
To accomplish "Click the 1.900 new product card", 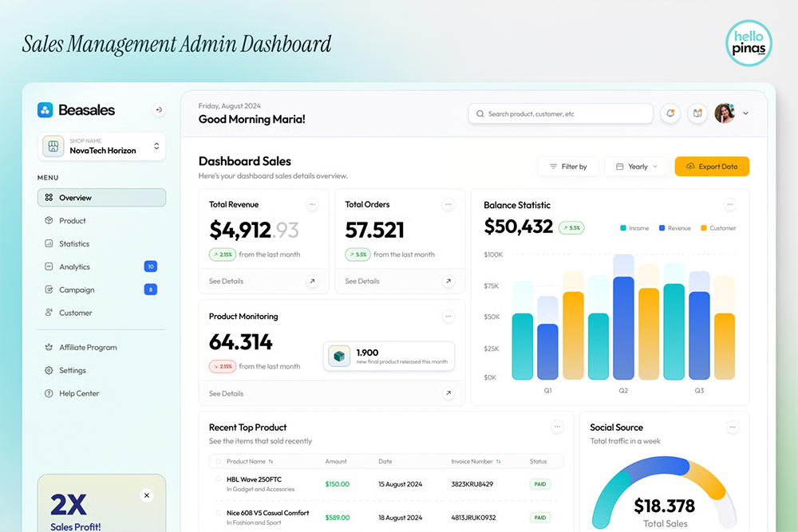I will pyautogui.click(x=389, y=356).
